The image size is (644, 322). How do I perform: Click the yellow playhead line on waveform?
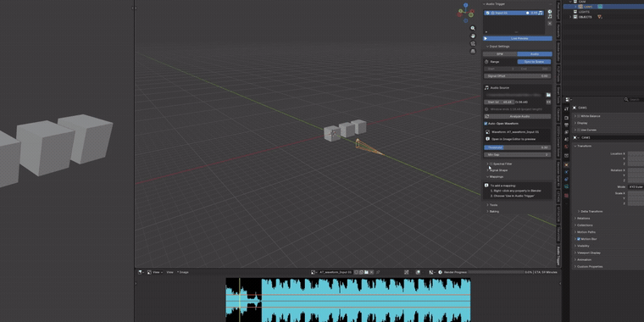(x=240, y=300)
